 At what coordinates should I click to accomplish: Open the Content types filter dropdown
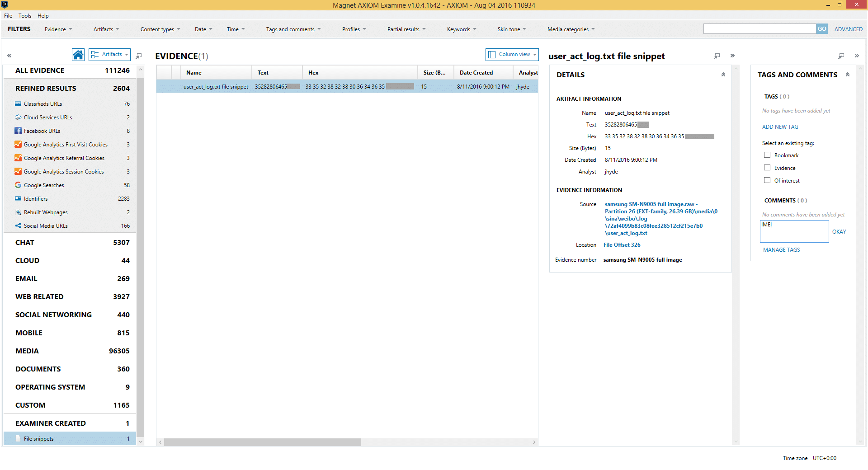point(160,29)
